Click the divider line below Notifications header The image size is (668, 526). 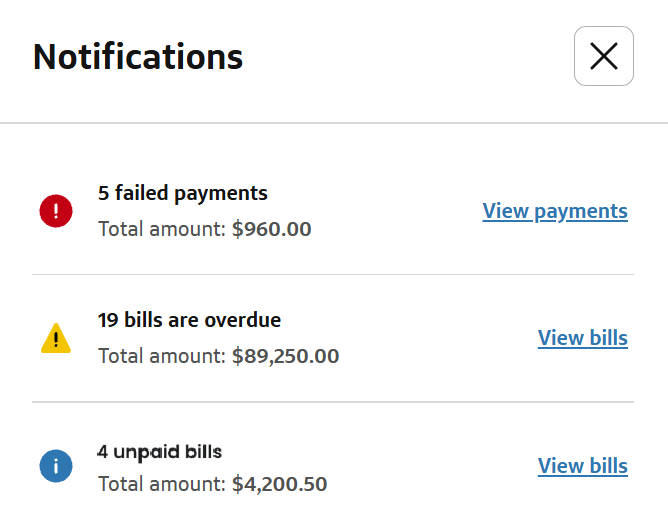click(334, 123)
